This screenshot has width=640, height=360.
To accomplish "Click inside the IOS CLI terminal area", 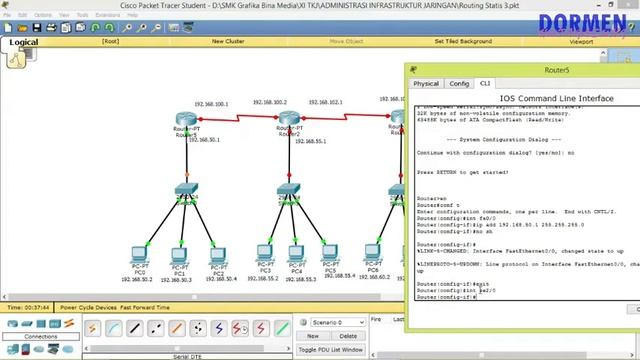I will [x=527, y=203].
